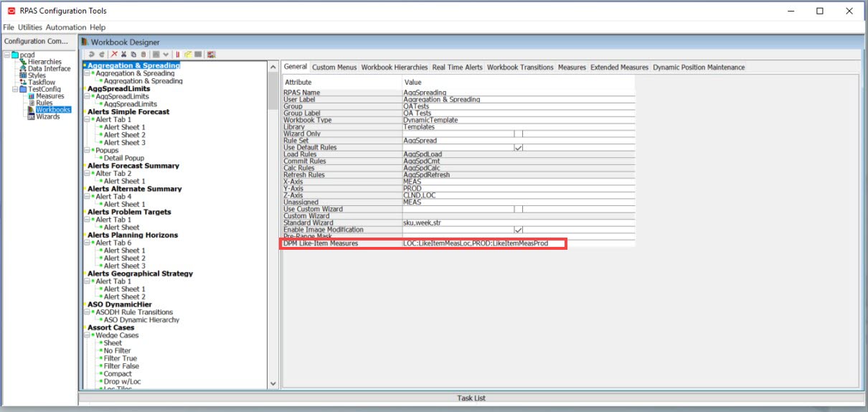Image resolution: width=868 pixels, height=412 pixels.
Task: Toggle the Use Default Rules checkbox
Action: coord(519,147)
